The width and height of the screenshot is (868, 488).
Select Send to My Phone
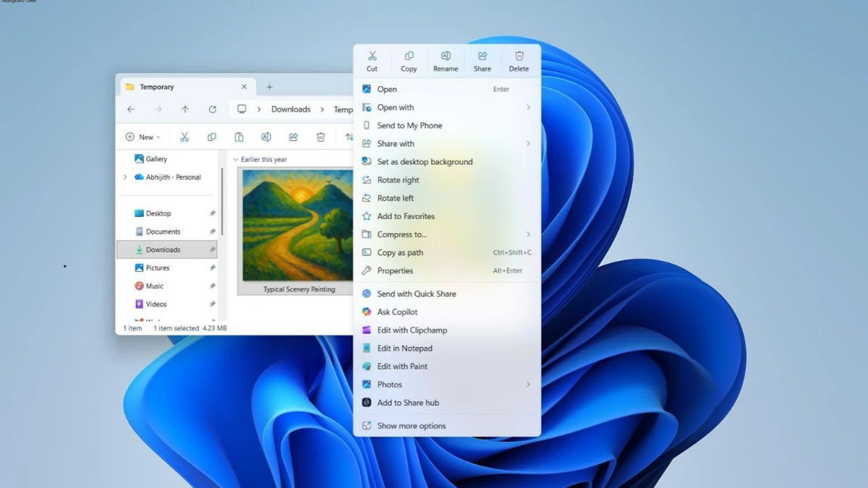pyautogui.click(x=447, y=125)
